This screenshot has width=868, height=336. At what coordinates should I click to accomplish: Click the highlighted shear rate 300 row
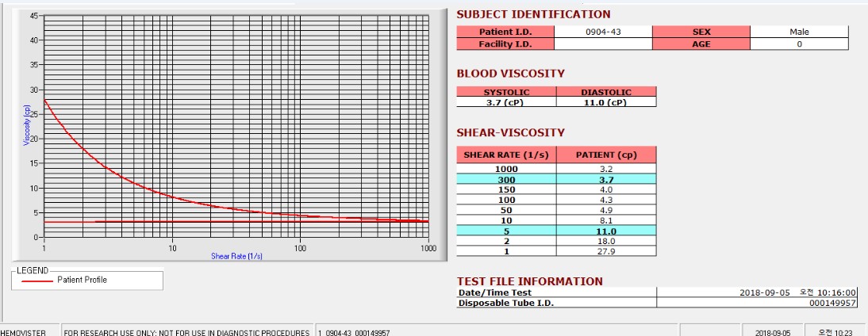[x=556, y=179]
